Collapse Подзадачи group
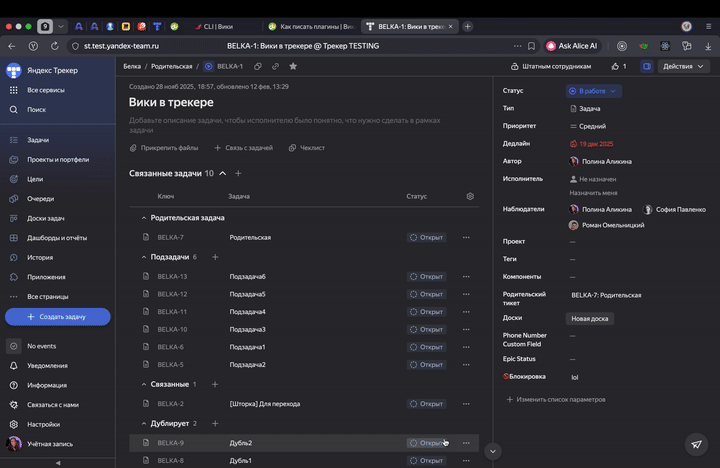Screen dimensions: 720x468 144,257
